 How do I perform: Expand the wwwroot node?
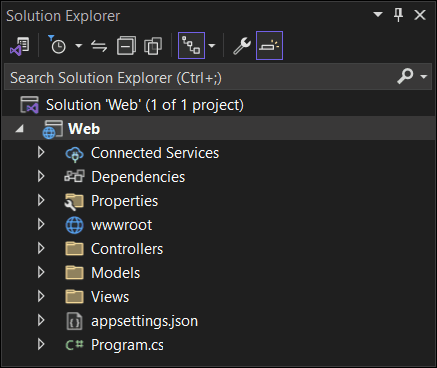41,224
